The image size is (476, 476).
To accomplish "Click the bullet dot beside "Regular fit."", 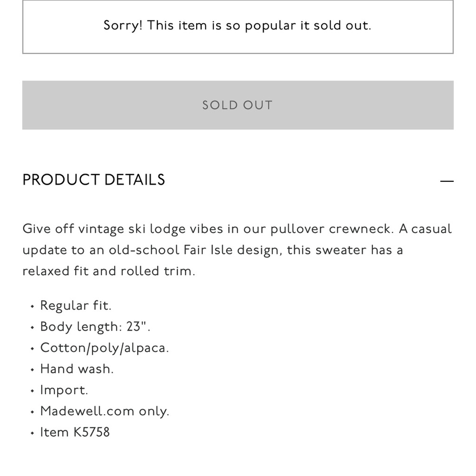I will pos(32,307).
